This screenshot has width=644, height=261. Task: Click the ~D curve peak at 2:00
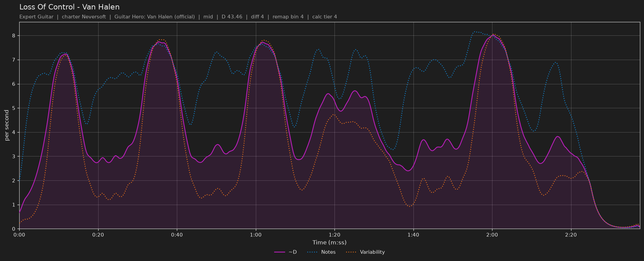point(493,35)
